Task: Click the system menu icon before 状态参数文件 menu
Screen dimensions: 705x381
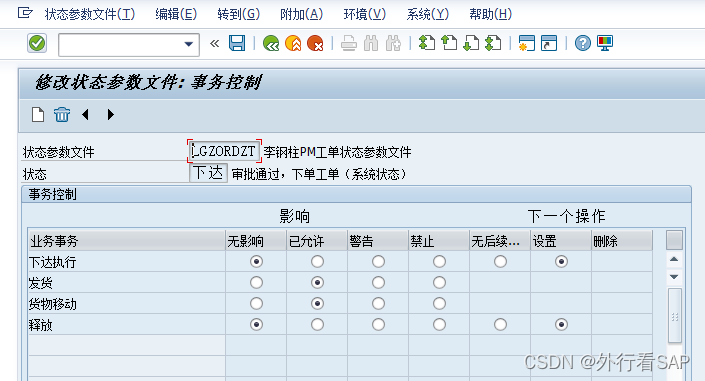Action: point(25,13)
